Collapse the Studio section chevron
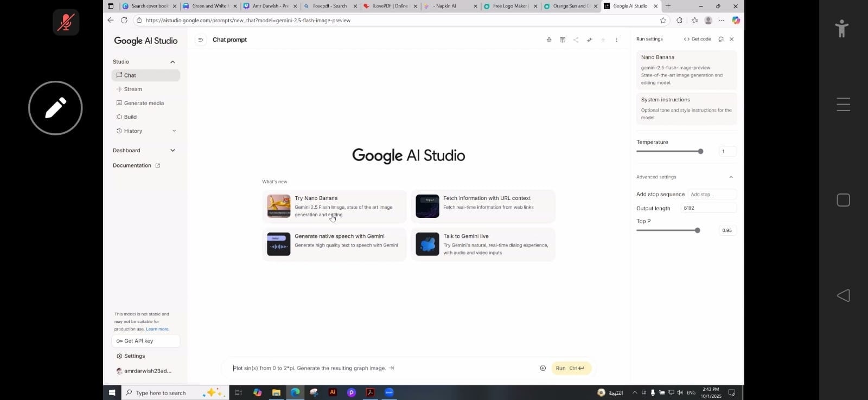This screenshot has width=868, height=400. pos(173,62)
